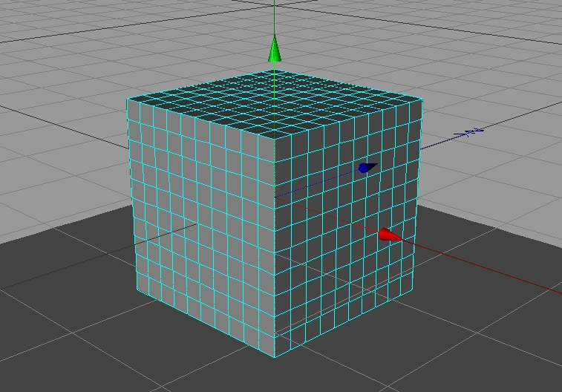Click the cube's top right corner vertex

[x=422, y=98]
